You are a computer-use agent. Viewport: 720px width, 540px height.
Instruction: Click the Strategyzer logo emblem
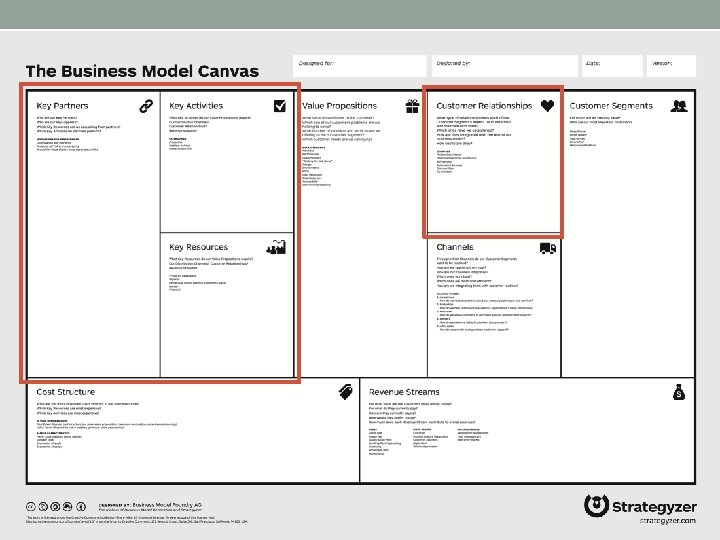tap(596, 506)
